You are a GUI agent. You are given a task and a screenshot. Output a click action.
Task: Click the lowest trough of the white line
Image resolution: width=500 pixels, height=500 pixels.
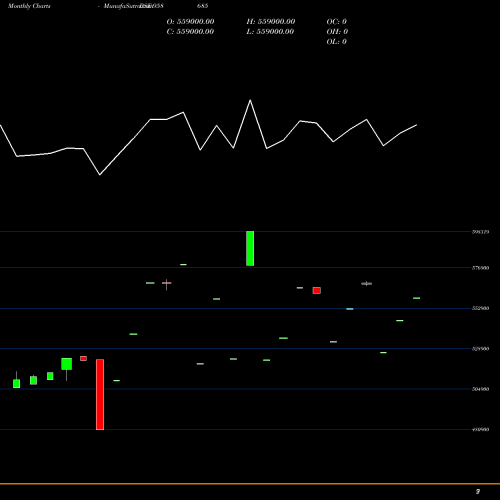(100, 175)
